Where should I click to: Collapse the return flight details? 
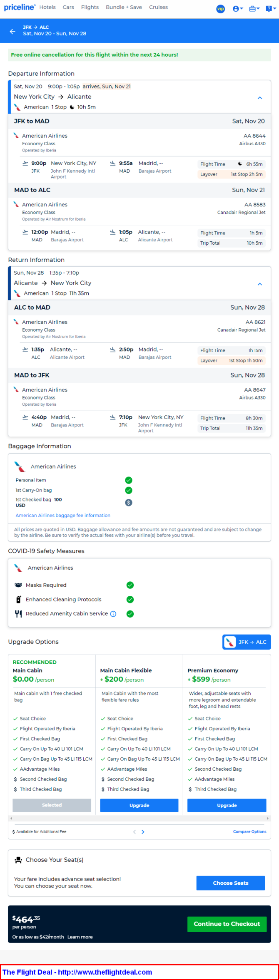(260, 284)
